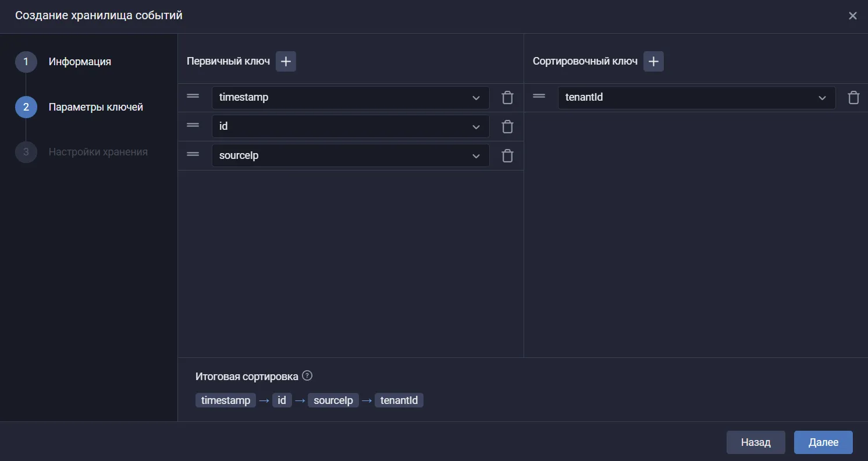Click the drag handle for sourceIp row

[193, 154]
